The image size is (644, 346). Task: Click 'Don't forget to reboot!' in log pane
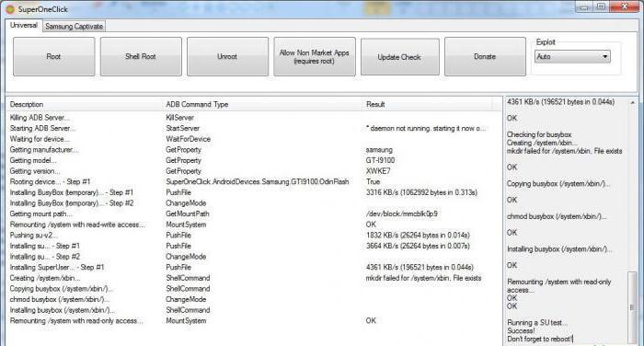click(x=540, y=339)
